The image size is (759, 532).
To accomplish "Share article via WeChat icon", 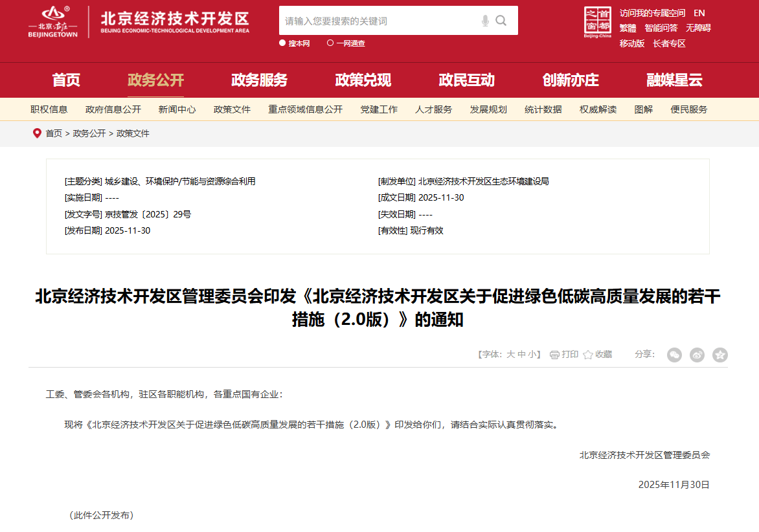I will click(674, 355).
